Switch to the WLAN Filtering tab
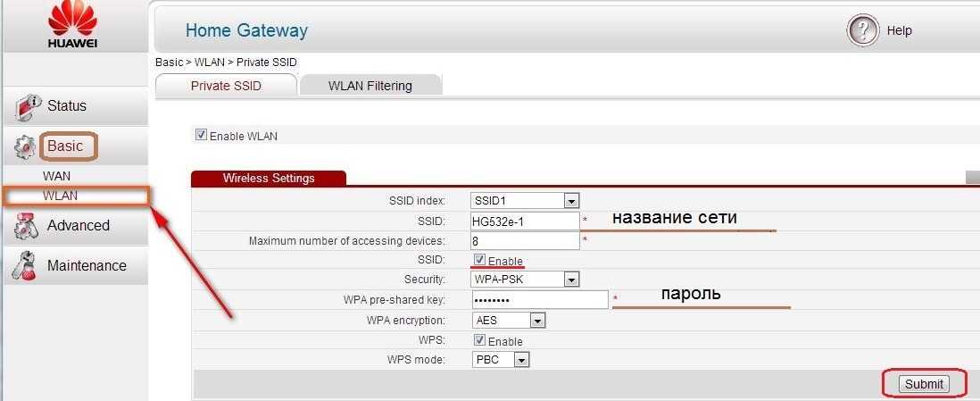This screenshot has width=980, height=401. pyautogui.click(x=370, y=86)
